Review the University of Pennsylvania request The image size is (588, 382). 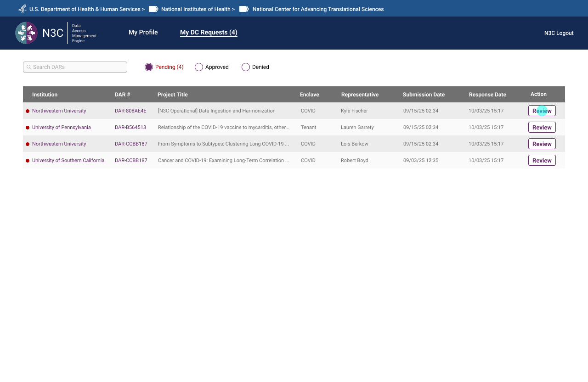point(542,128)
